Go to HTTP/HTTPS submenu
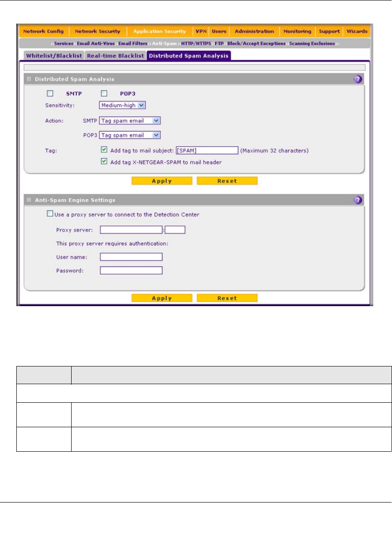This screenshot has width=392, height=537. [x=196, y=44]
